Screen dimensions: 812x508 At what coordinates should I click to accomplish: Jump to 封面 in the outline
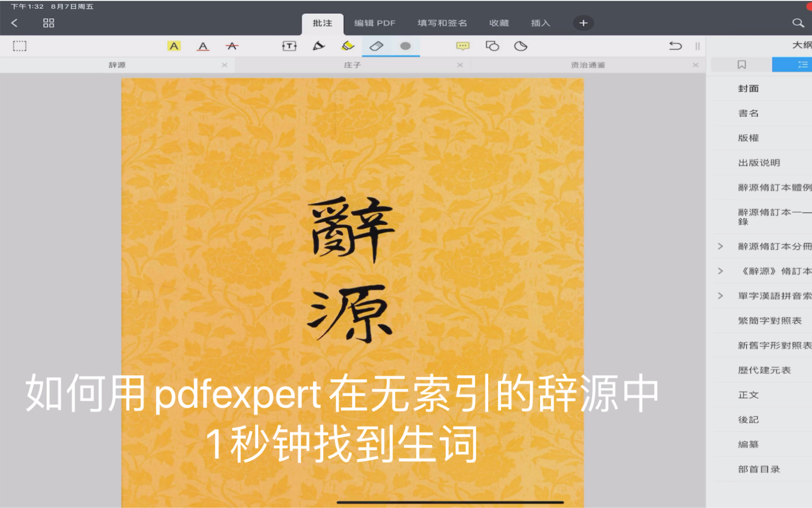click(x=748, y=88)
